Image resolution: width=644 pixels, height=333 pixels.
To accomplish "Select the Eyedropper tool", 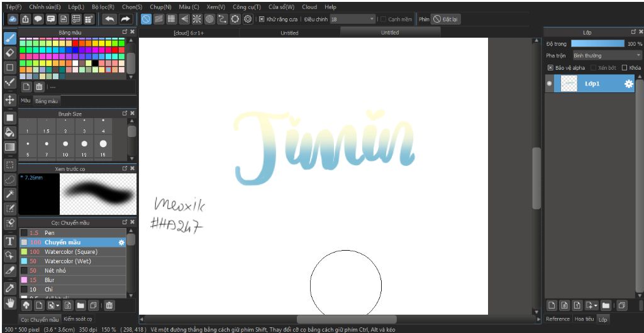I will pyautogui.click(x=10, y=288).
